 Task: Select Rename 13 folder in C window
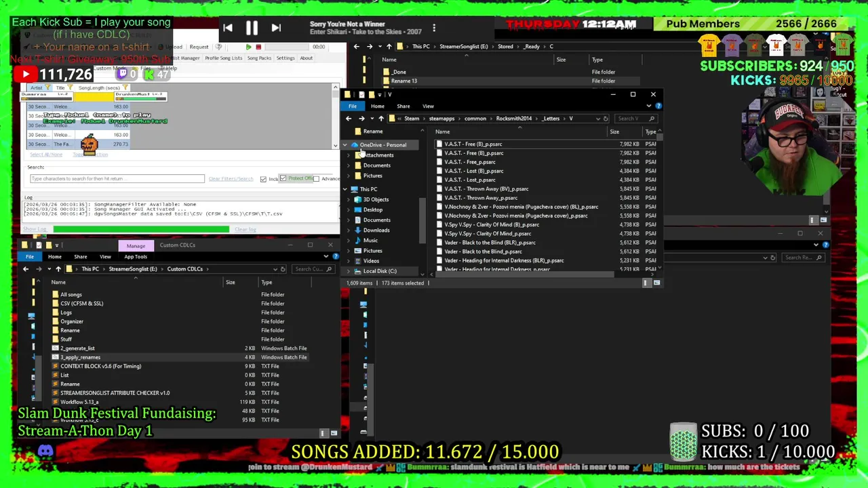[x=403, y=81]
